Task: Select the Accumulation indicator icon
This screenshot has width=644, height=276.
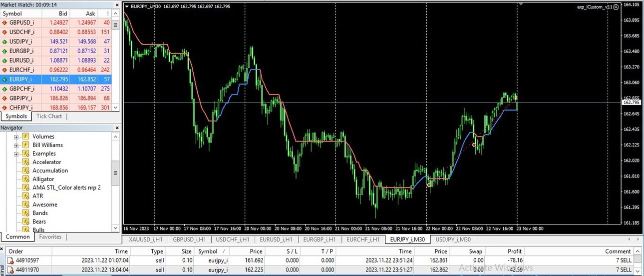Action: (x=25, y=170)
